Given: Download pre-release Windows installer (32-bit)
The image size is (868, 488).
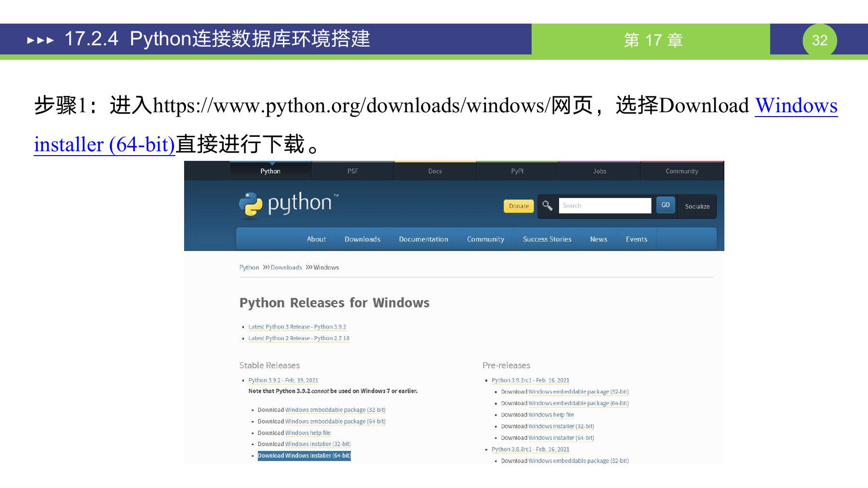Looking at the screenshot, I should tap(561, 426).
